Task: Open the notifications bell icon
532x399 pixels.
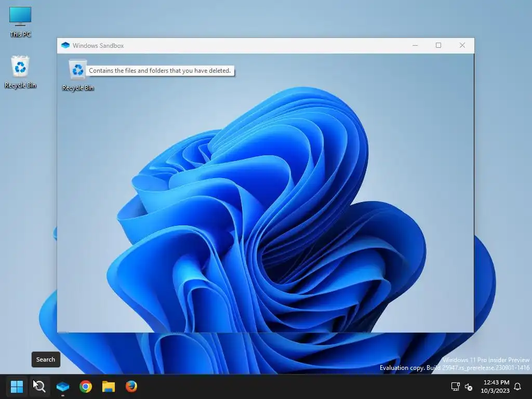Action: tap(517, 387)
